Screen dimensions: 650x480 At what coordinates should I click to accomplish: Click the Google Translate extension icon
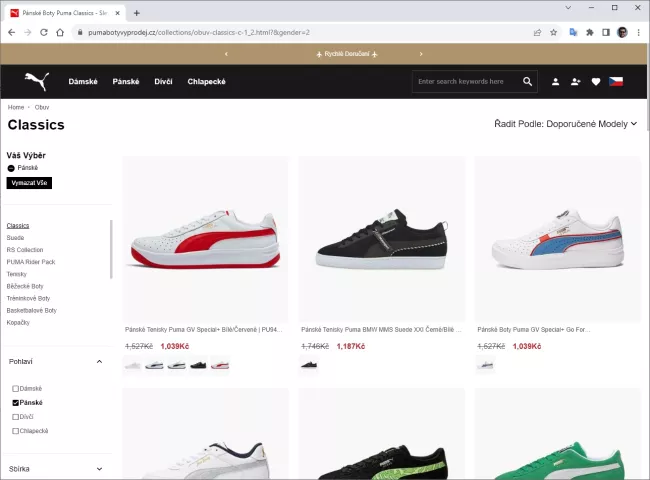(573, 32)
